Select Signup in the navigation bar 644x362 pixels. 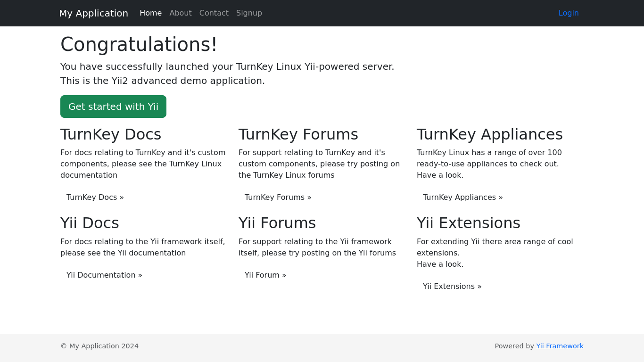click(249, 13)
